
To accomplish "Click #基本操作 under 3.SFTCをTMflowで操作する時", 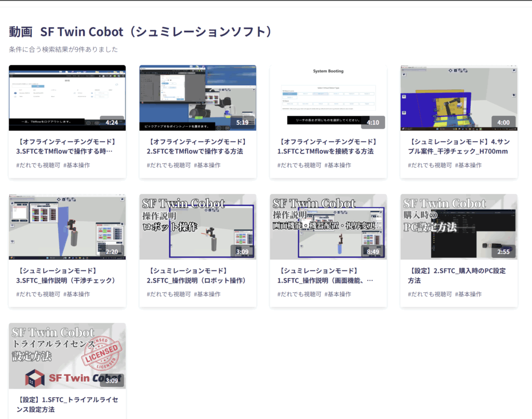I will click(77, 165).
